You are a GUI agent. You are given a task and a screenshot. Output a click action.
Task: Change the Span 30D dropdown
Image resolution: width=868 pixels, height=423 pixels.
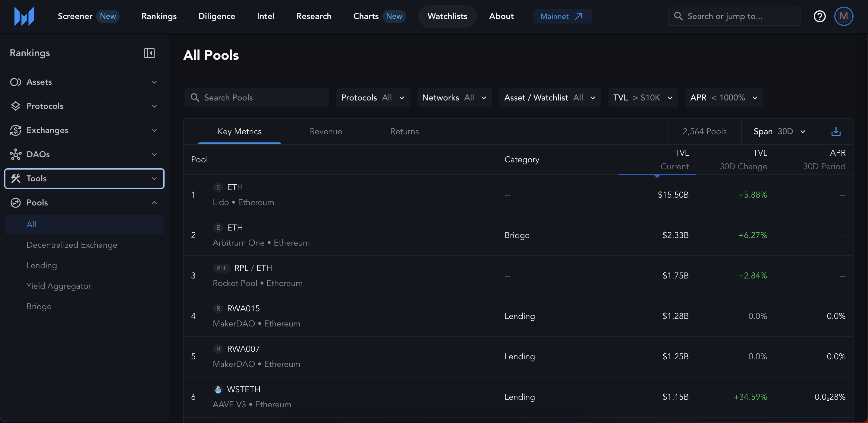779,132
